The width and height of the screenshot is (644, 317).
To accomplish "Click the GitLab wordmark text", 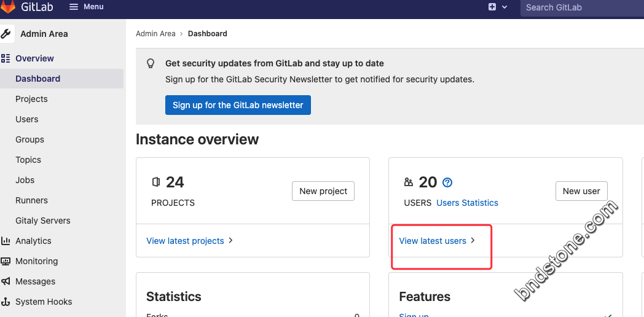I will pos(37,7).
